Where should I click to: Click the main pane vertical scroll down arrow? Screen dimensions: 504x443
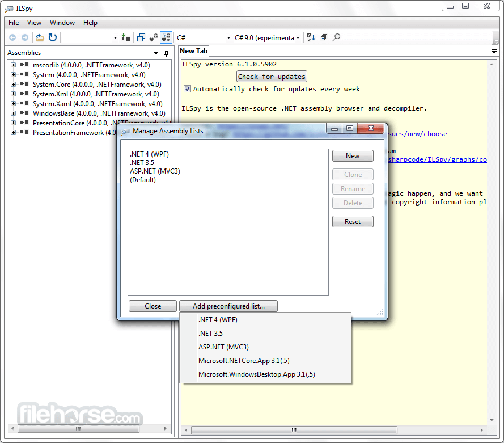(x=492, y=420)
